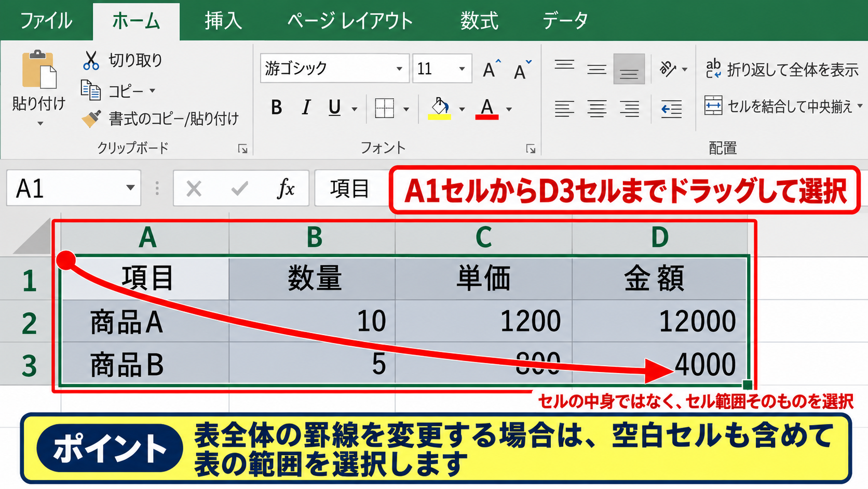The height and width of the screenshot is (489, 868).
Task: Click the Cut (切り取り) scissors icon
Action: [91, 60]
